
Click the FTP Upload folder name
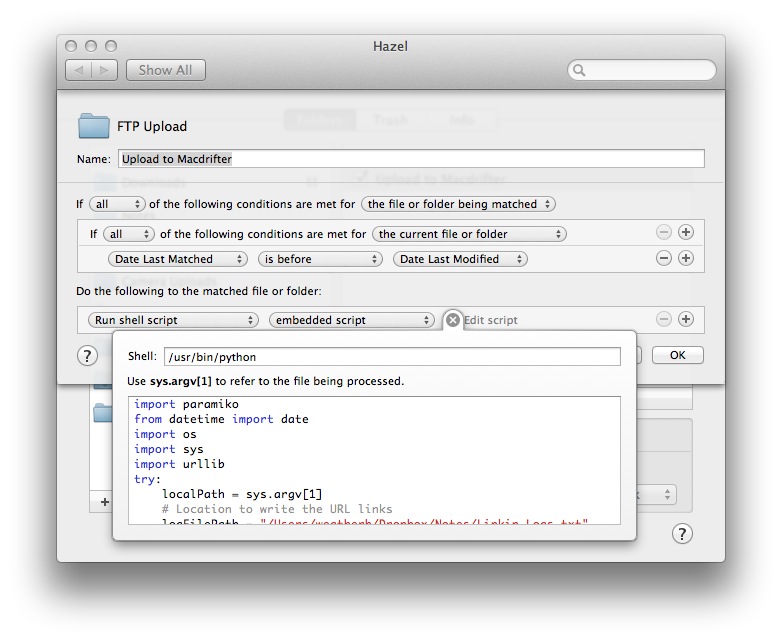point(152,126)
